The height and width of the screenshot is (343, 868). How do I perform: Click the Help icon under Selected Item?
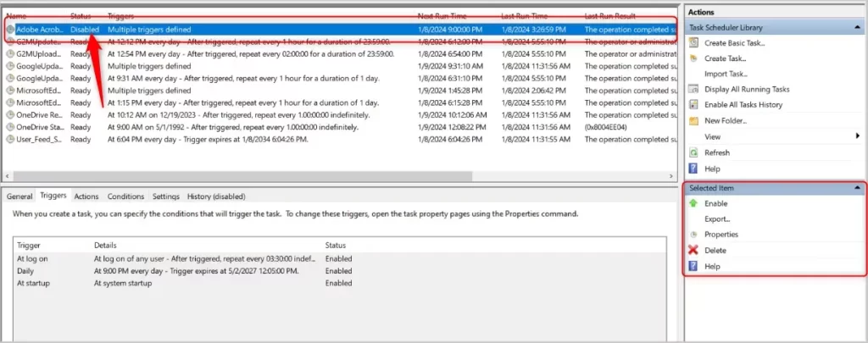tap(693, 266)
